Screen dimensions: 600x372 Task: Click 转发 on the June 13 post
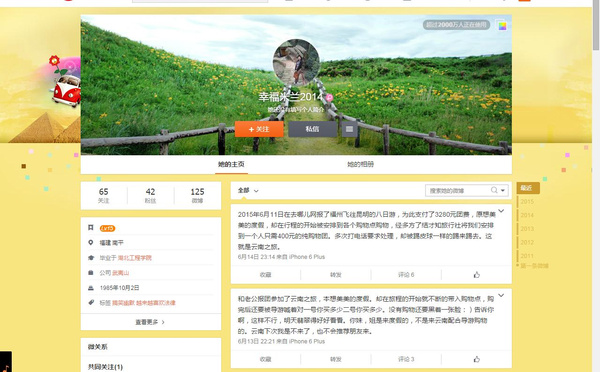click(336, 359)
